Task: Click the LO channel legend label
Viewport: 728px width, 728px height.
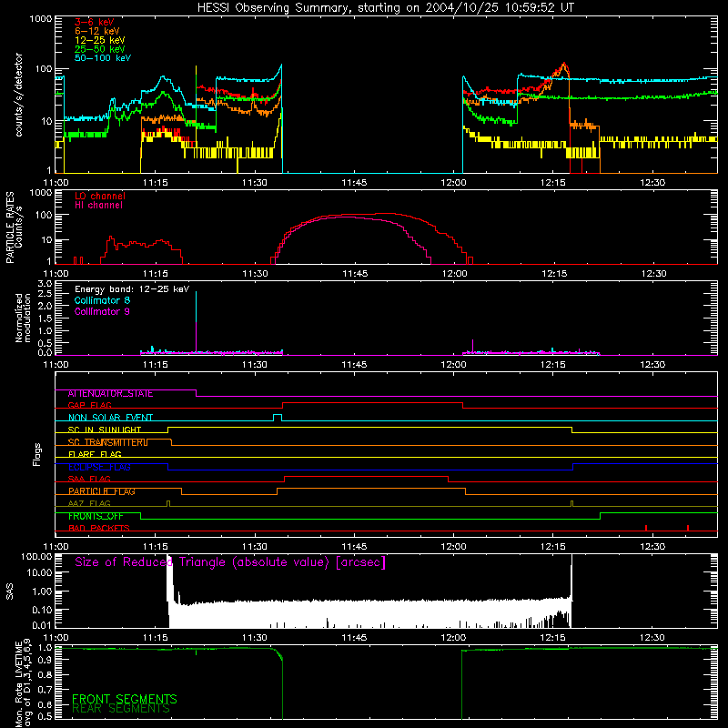Action: tap(100, 196)
